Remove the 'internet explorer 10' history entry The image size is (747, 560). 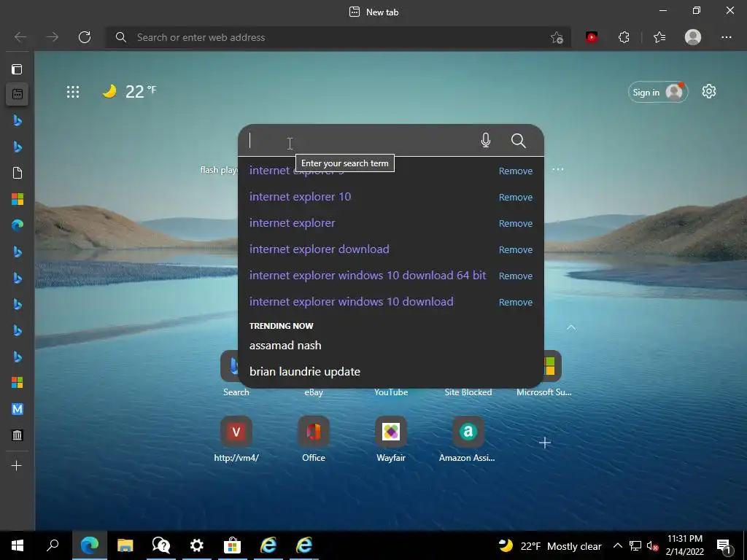pyautogui.click(x=516, y=197)
